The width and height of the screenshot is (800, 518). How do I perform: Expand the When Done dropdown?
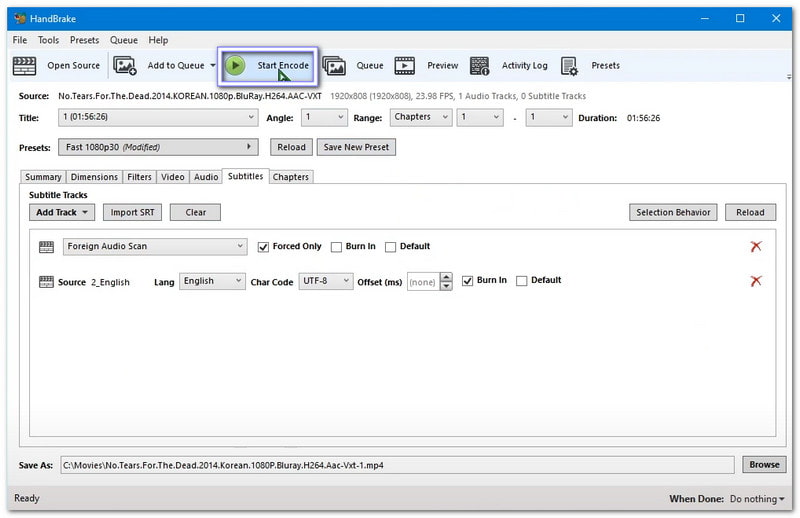[759, 498]
